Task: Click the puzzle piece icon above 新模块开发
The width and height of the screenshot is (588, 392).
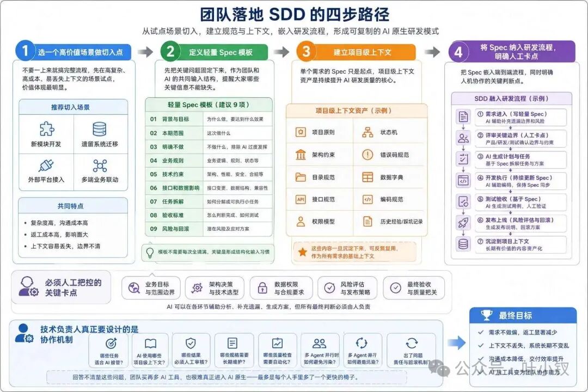Action: (x=46, y=129)
